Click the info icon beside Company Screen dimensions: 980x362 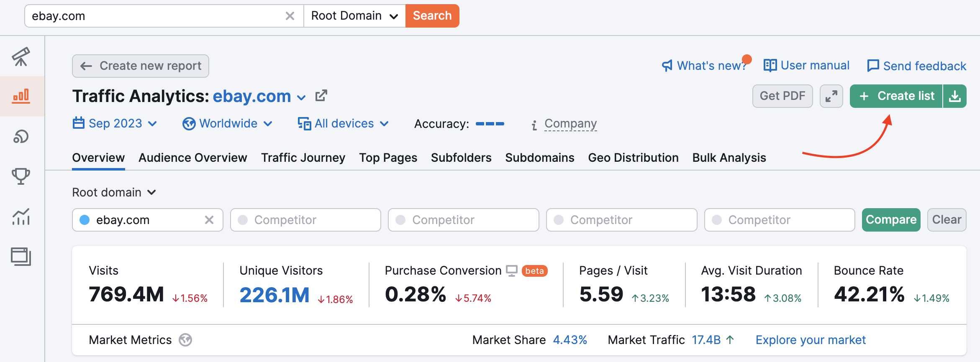pyautogui.click(x=534, y=125)
